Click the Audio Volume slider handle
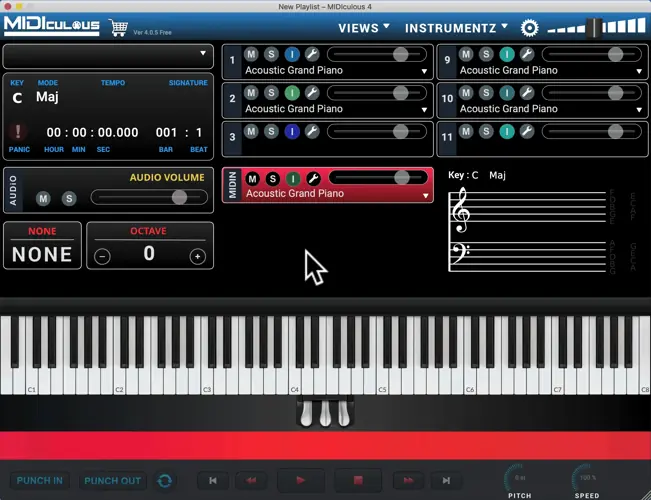651x500 pixels. pyautogui.click(x=179, y=197)
